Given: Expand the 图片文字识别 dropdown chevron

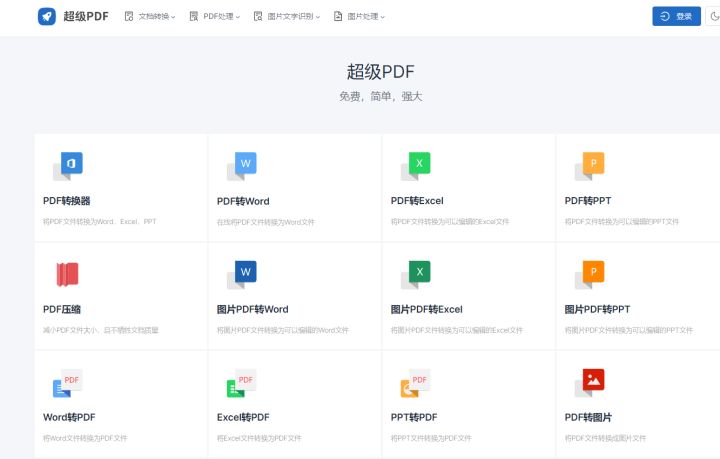Looking at the screenshot, I should pyautogui.click(x=318, y=17).
